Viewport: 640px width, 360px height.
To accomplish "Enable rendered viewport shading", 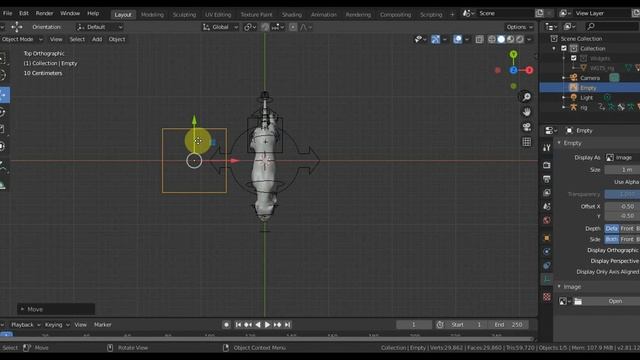I will click(x=520, y=39).
